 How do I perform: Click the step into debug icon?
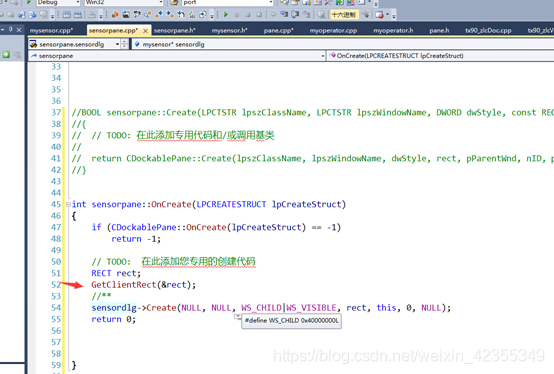(x=284, y=14)
